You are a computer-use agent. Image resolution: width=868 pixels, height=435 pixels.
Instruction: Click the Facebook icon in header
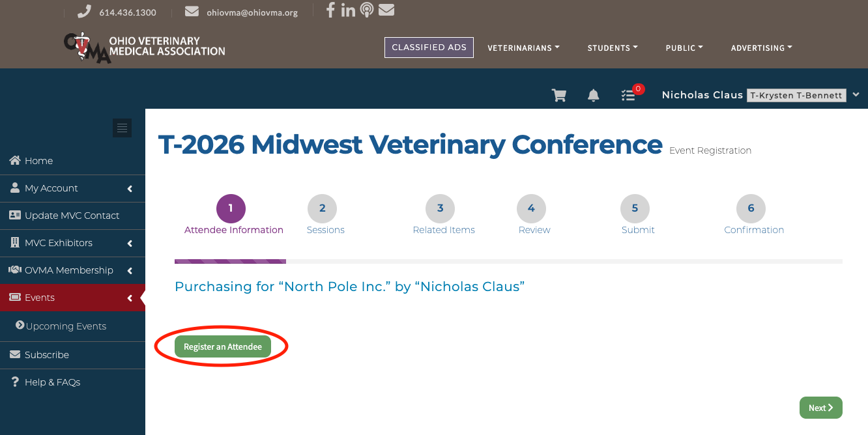pyautogui.click(x=330, y=10)
